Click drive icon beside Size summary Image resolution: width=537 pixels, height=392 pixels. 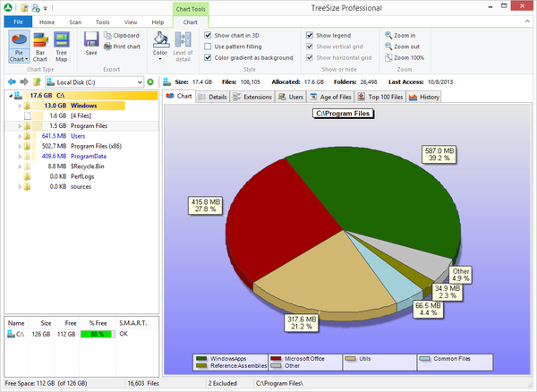(x=167, y=81)
